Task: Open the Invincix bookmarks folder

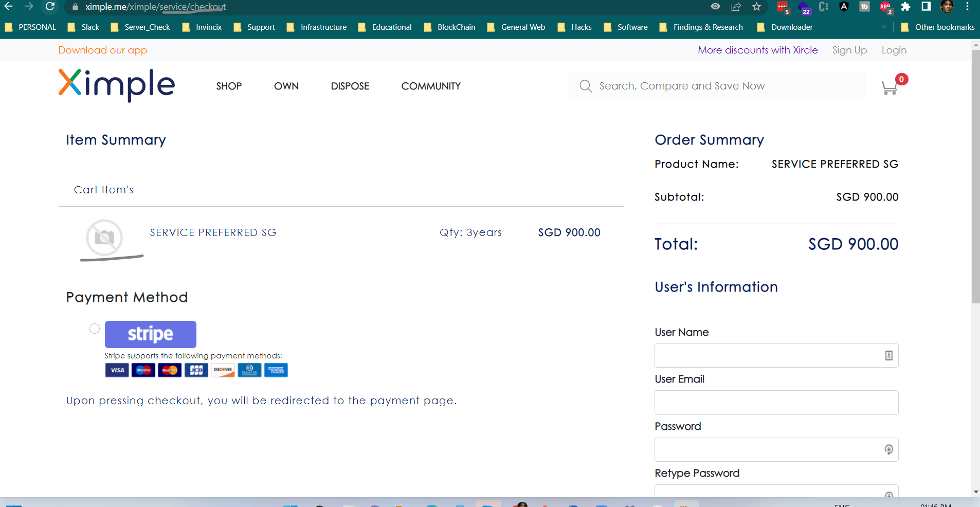Action: click(x=202, y=27)
